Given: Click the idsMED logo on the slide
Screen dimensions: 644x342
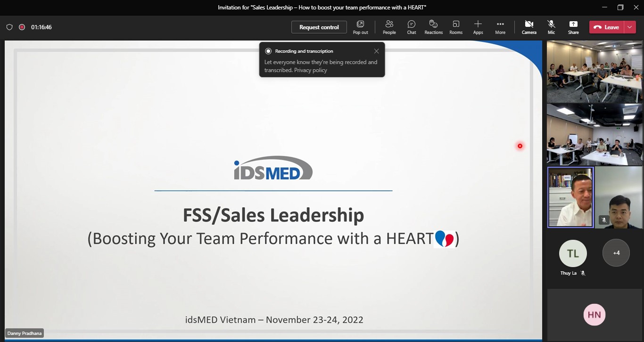Looking at the screenshot, I should tap(273, 168).
